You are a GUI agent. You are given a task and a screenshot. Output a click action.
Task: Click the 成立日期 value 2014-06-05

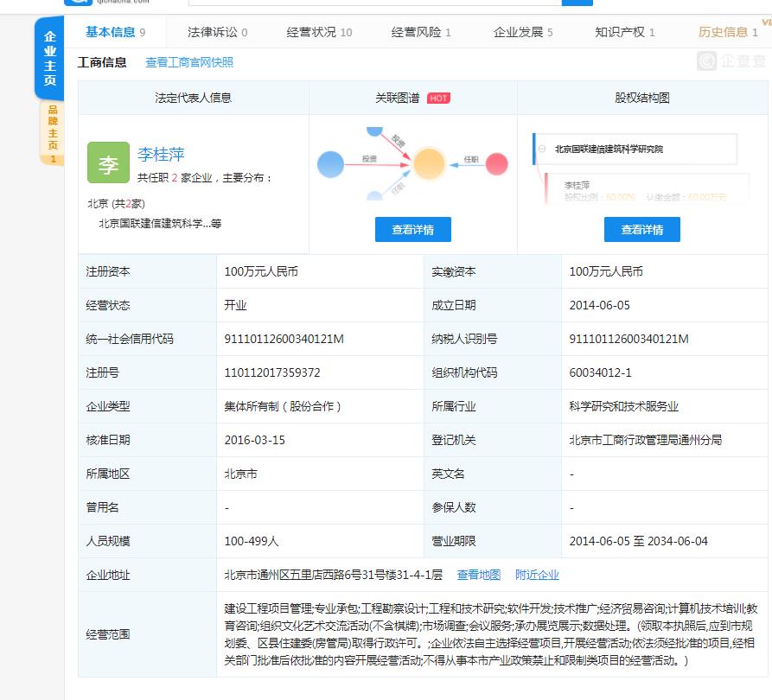click(600, 305)
